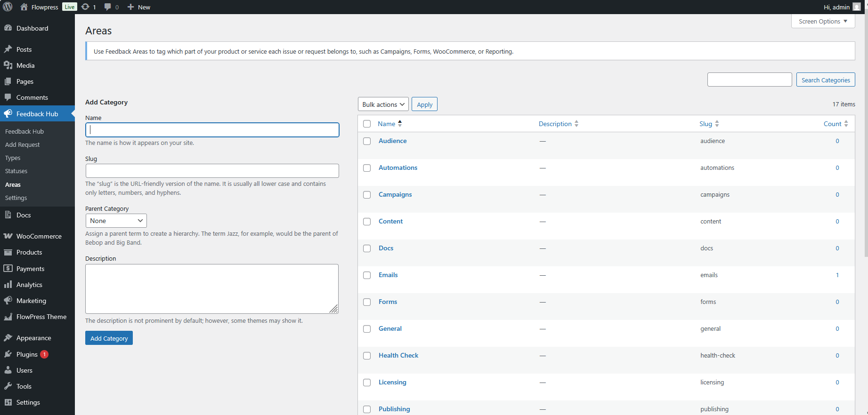Open the Bulk actions dropdown

click(x=383, y=104)
